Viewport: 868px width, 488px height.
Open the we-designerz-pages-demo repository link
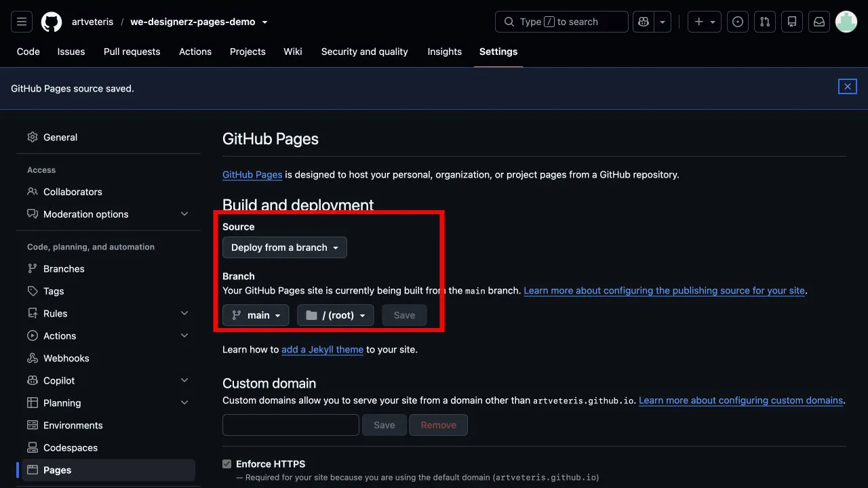click(x=193, y=22)
